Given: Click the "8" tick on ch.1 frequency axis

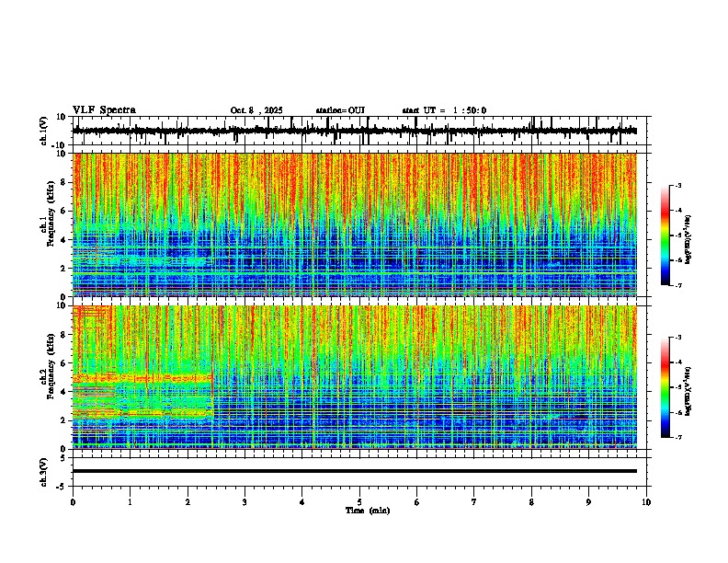Looking at the screenshot, I should tap(64, 182).
